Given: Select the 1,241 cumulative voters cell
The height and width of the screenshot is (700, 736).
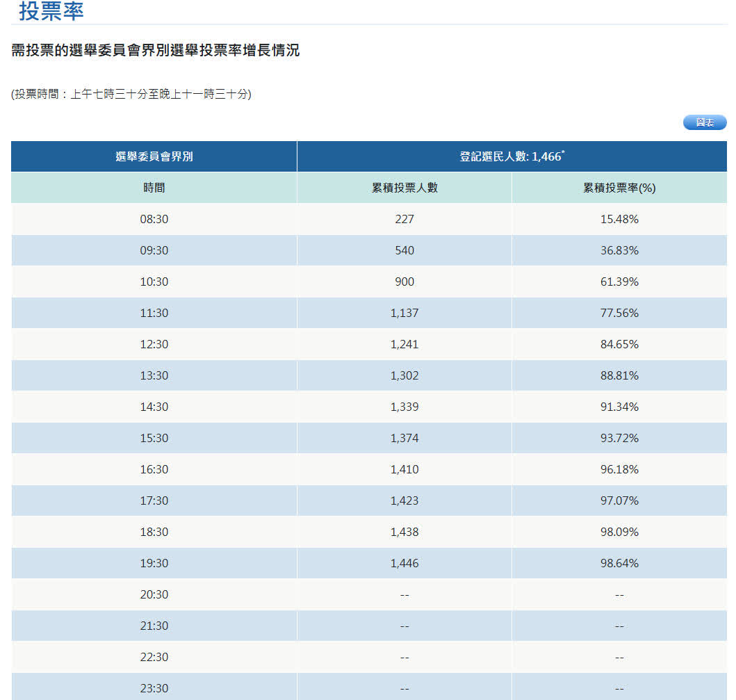Looking at the screenshot, I should pos(404,344).
